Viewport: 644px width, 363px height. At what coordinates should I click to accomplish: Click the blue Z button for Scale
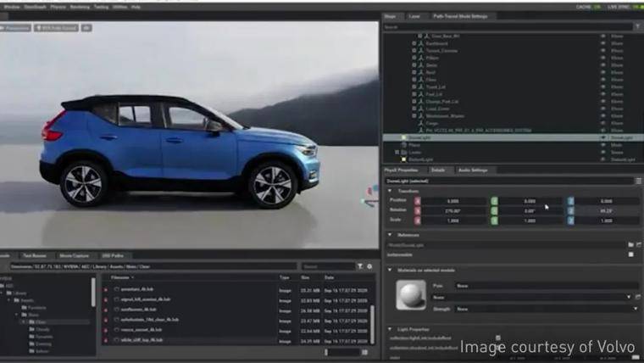coord(571,221)
